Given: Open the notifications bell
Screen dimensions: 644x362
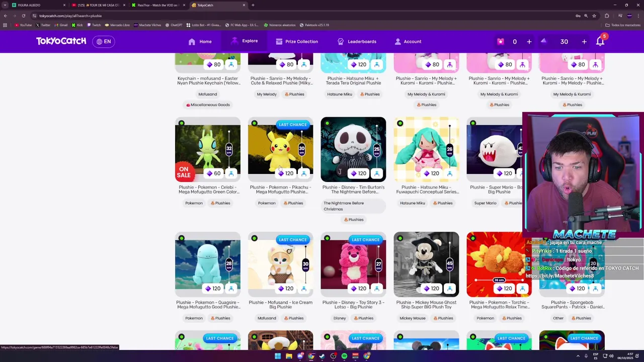Looking at the screenshot, I should click(600, 42).
